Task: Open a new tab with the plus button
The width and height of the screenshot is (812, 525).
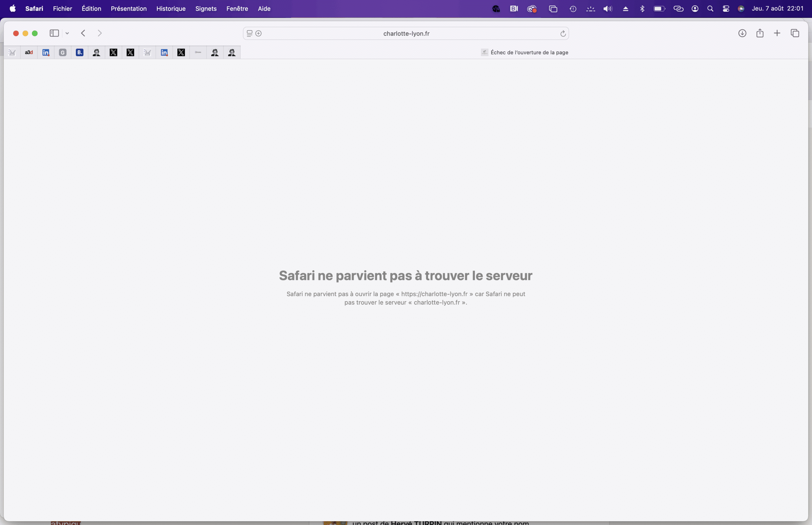Action: 777,33
